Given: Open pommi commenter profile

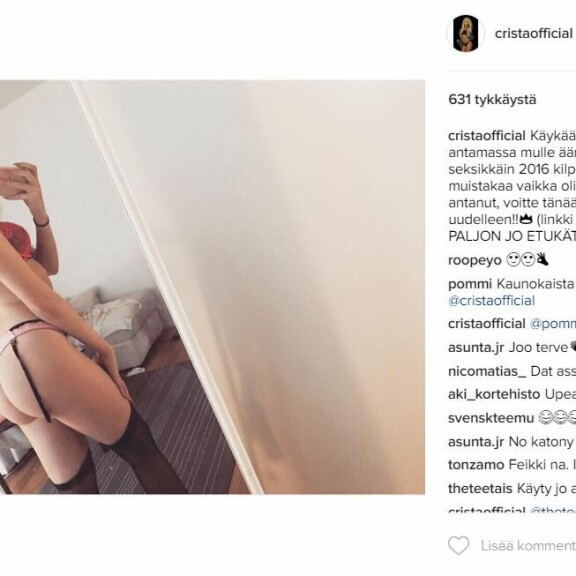Looking at the screenshot, I should point(470,284).
